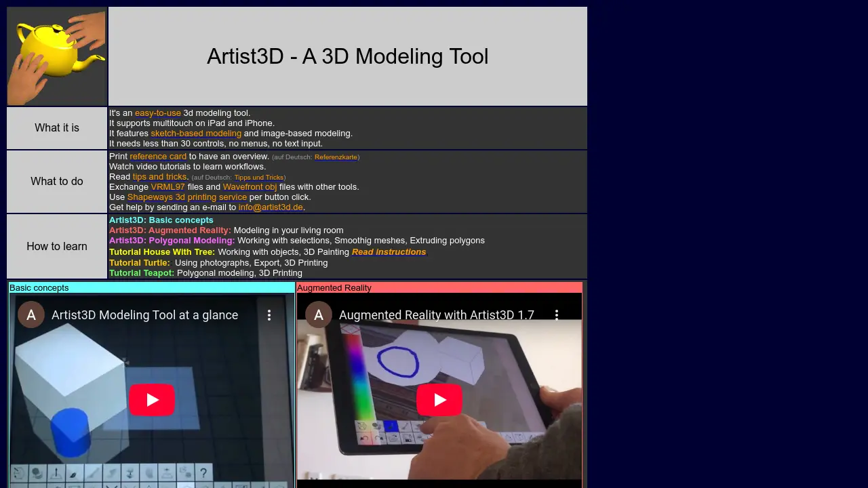
Task: Click the red Augmented Reality section header
Action: point(439,288)
